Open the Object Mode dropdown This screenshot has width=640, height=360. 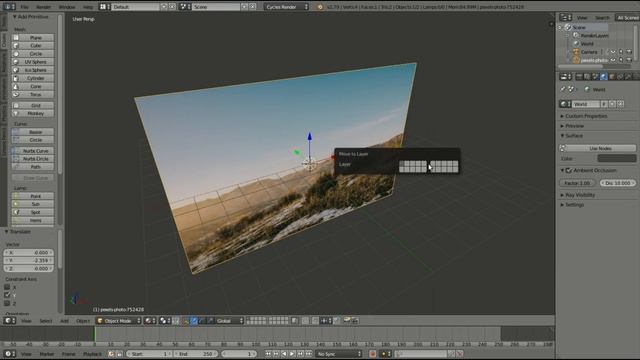pos(119,321)
